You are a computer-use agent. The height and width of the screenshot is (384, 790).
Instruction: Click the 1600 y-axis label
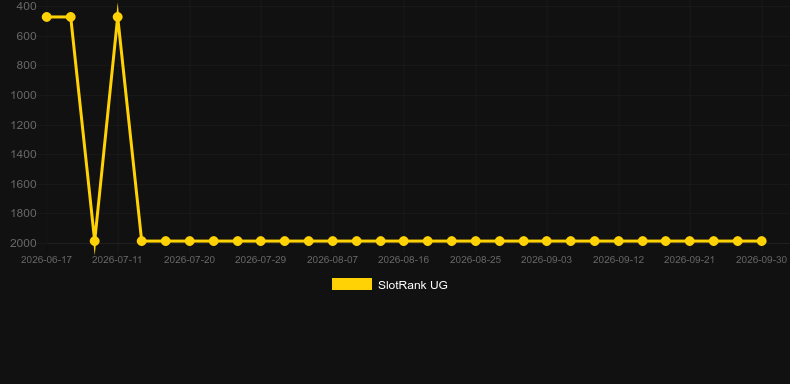point(24,184)
